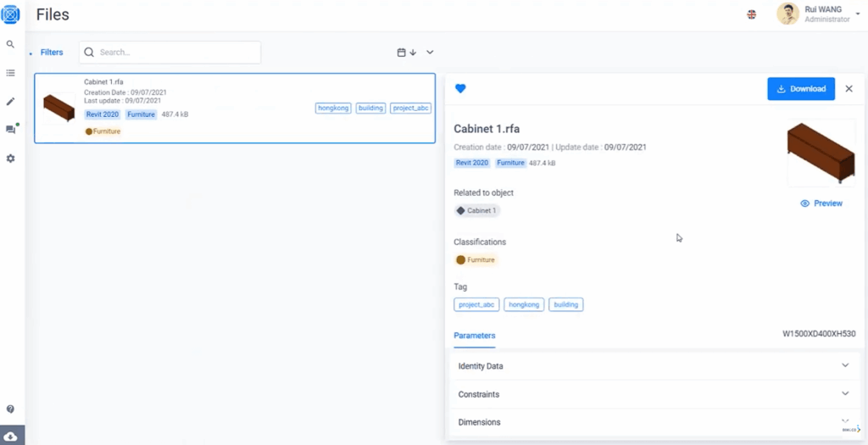Click the Preview eye link

pos(821,203)
